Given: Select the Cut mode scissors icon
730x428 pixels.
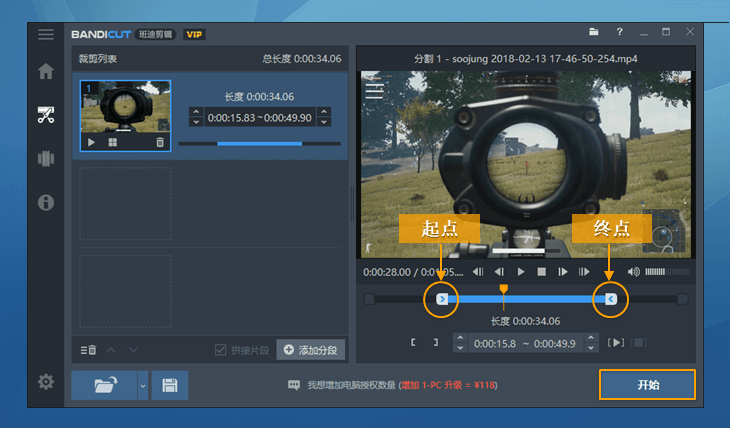Looking at the screenshot, I should point(46,115).
